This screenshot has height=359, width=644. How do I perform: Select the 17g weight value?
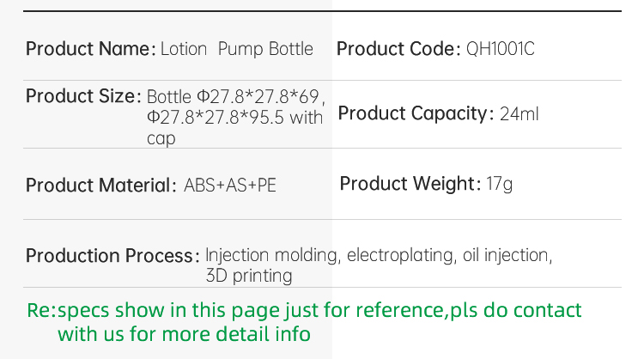(x=500, y=184)
